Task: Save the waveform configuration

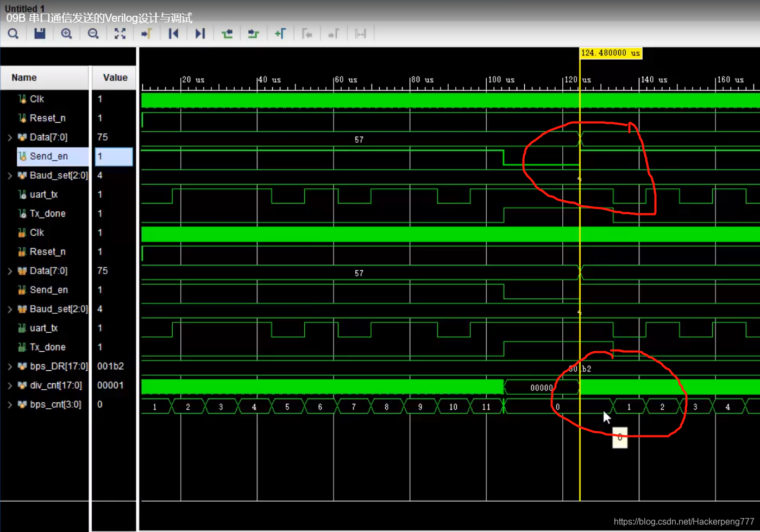Action: tap(40, 34)
